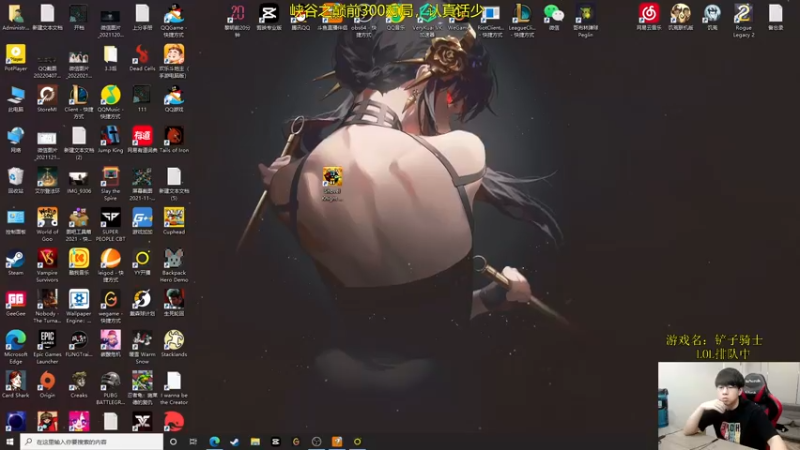Switch to Edge on the taskbar
This screenshot has height=450, width=800.
[214, 442]
